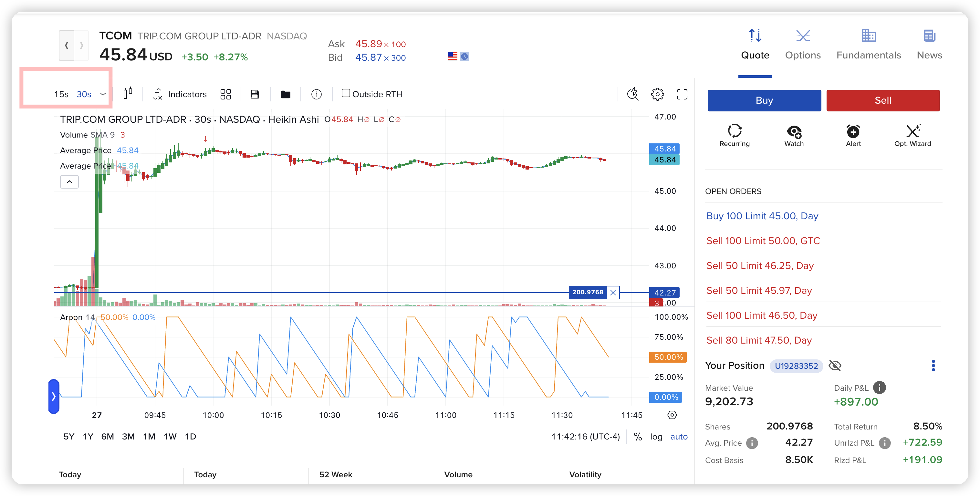Set chart range to 1W
The width and height of the screenshot is (980, 496).
(170, 436)
